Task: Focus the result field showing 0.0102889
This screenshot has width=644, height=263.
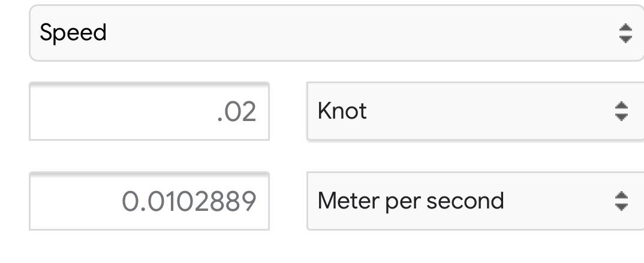Action: tap(149, 201)
